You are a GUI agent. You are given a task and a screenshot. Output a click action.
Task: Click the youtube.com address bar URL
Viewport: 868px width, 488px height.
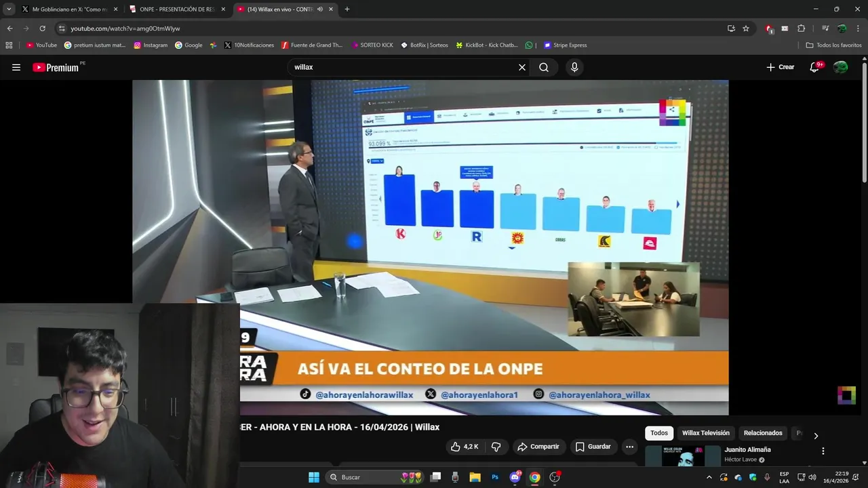125,28
